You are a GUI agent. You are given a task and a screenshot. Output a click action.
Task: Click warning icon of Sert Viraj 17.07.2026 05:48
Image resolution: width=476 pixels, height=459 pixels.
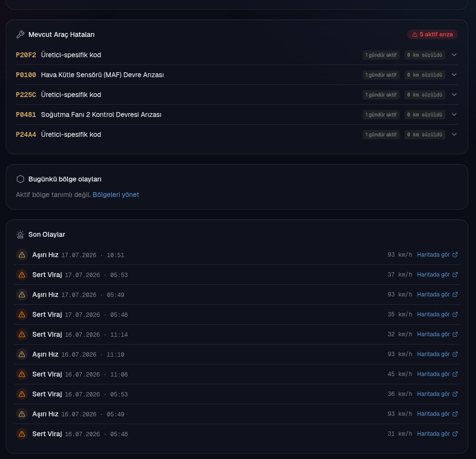pos(22,315)
